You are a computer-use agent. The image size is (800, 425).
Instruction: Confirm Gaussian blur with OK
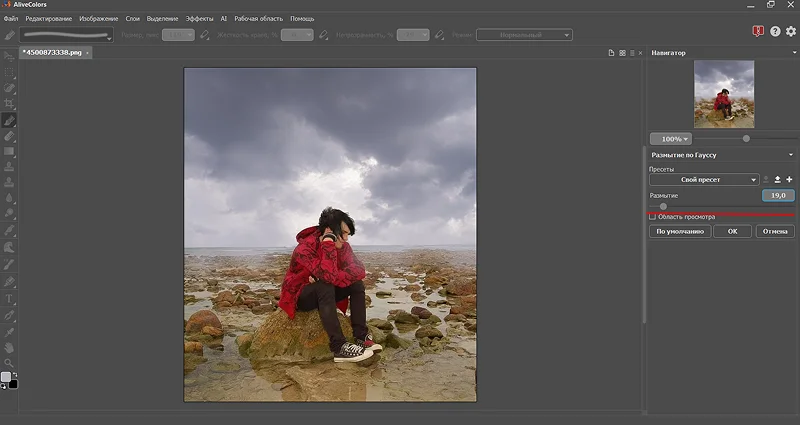coord(732,231)
